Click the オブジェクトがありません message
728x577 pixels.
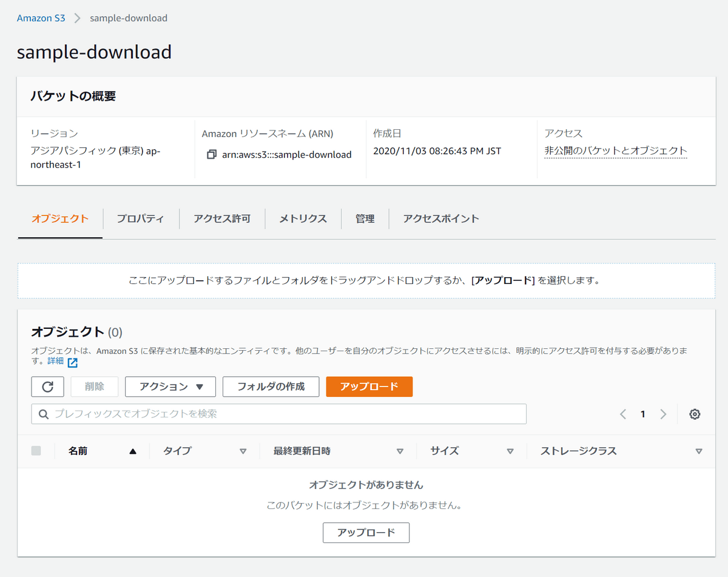pos(366,485)
